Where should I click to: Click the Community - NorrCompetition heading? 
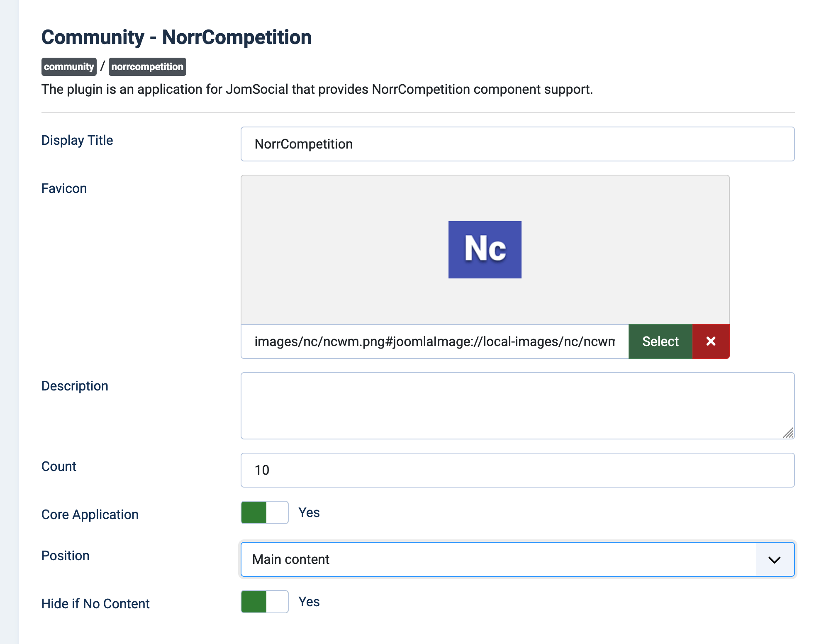click(x=176, y=37)
